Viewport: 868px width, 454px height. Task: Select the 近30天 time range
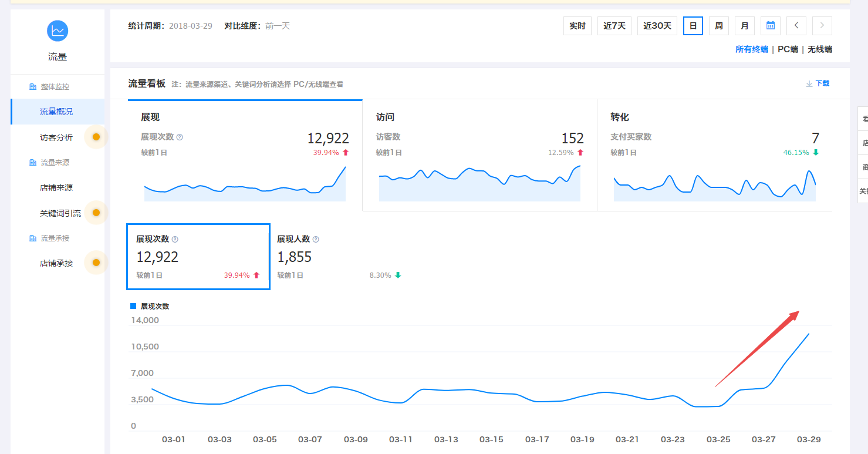coord(657,26)
